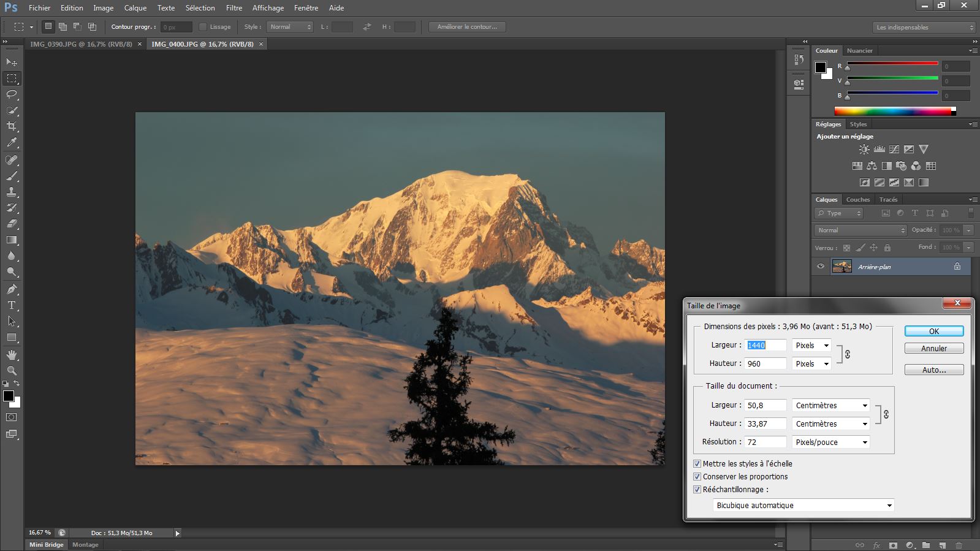Select the Hand tool
Viewport: 980px width, 551px height.
click(x=12, y=355)
